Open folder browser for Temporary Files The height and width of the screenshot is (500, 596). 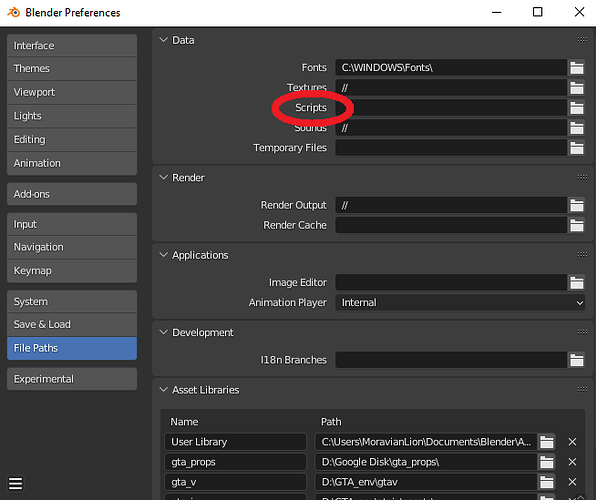click(x=576, y=148)
